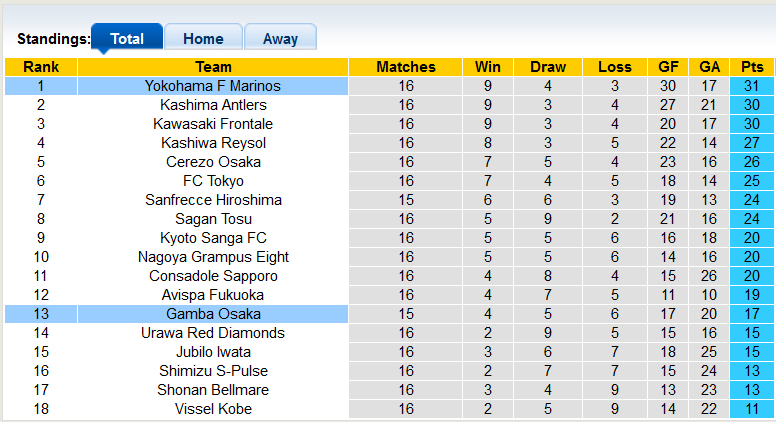
Task: Select Sanfrecce Hiroshima in the table
Action: point(213,200)
